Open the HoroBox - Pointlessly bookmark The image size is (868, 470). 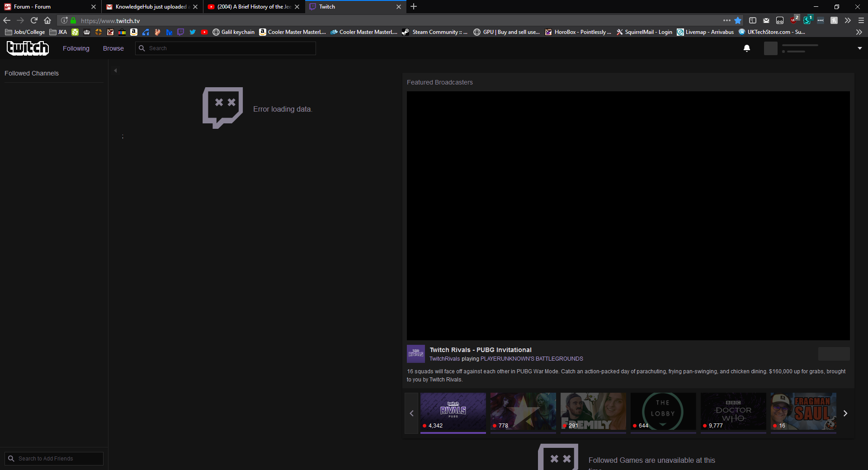click(x=578, y=32)
